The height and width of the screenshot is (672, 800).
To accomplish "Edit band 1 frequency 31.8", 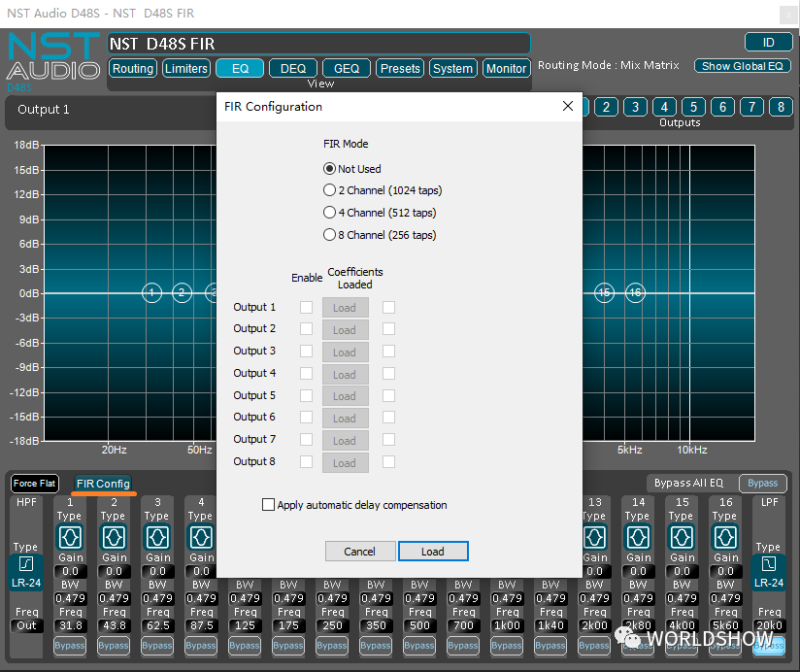I will click(x=71, y=625).
